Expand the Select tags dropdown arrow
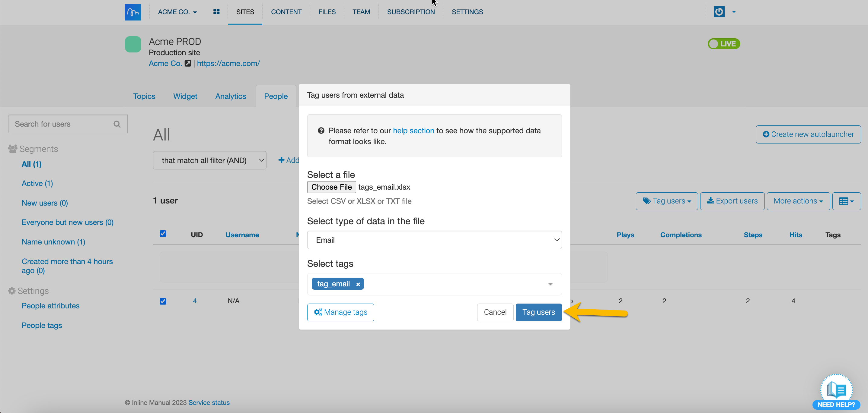The image size is (868, 413). (550, 284)
